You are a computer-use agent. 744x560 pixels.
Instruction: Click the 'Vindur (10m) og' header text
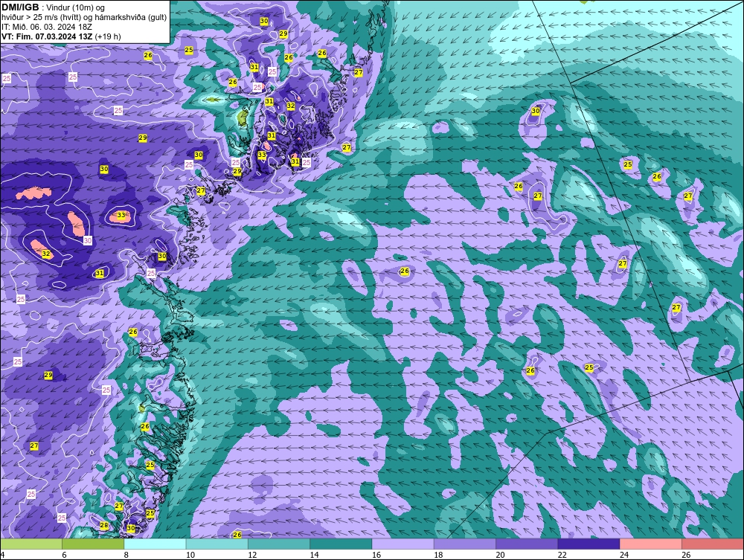coord(77,8)
